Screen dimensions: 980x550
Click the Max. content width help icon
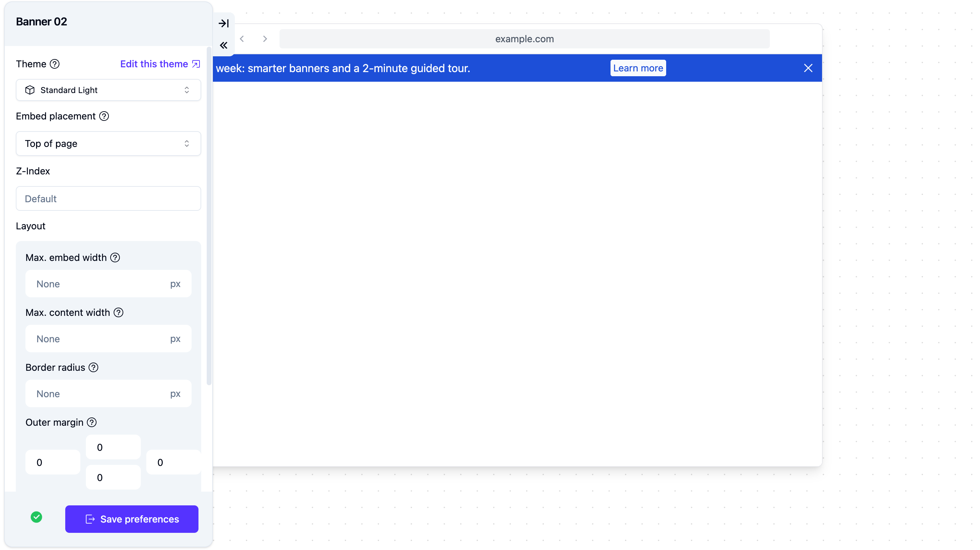[x=118, y=312]
